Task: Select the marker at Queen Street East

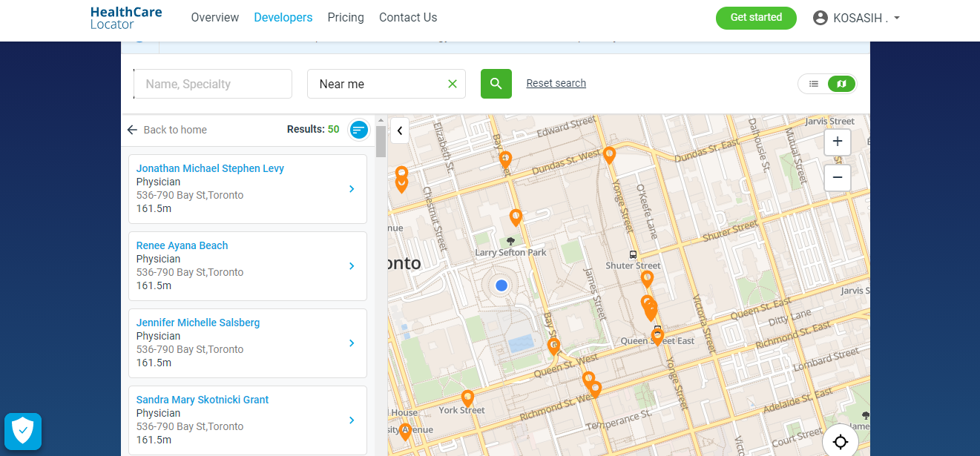Action: (x=657, y=337)
